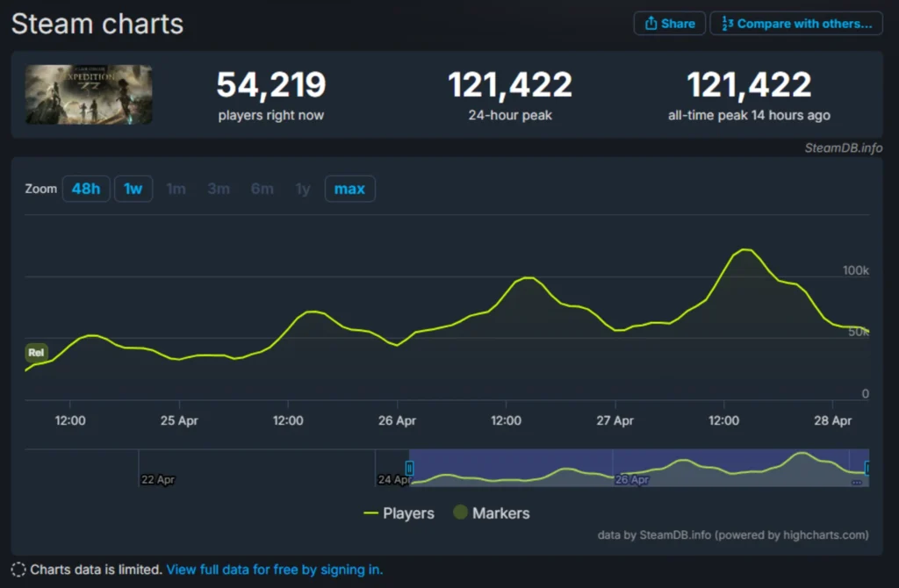The image size is (899, 588).
Task: Grab the right navigator range handle
Action: [867, 469]
